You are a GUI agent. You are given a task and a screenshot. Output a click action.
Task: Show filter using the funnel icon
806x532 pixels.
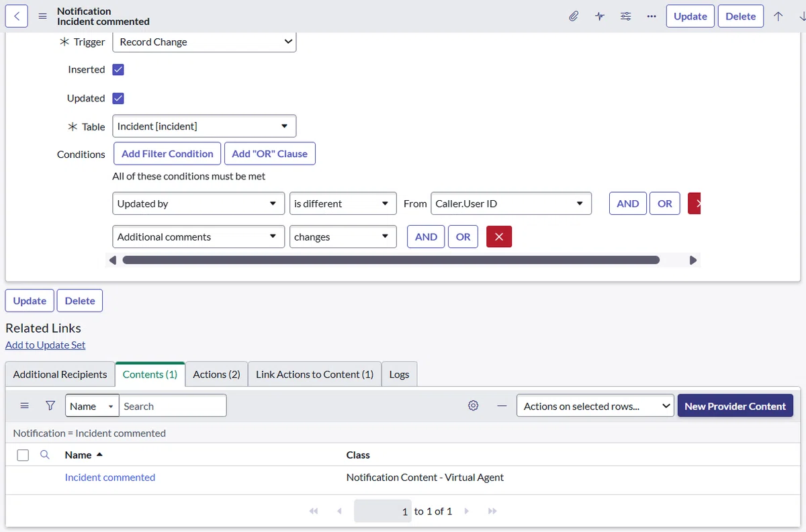50,406
